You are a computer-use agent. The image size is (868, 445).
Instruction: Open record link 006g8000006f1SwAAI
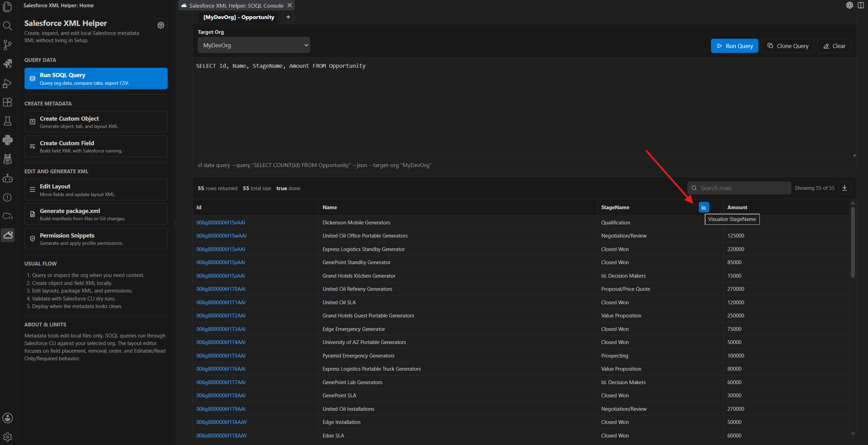[x=221, y=236]
